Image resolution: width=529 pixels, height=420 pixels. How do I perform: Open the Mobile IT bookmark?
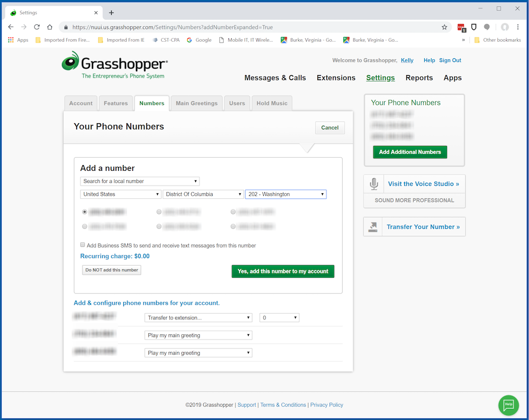click(247, 40)
